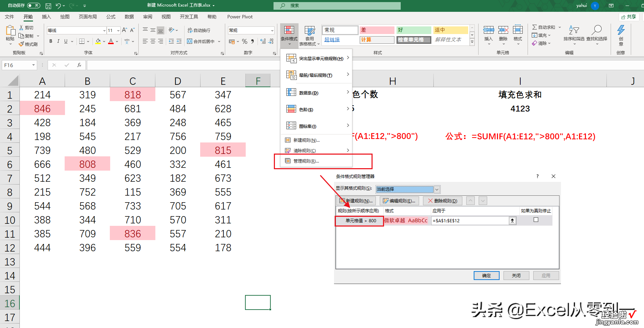Expand Merge and Center dropdown arrow
This screenshot has height=328, width=644.
coord(219,41)
